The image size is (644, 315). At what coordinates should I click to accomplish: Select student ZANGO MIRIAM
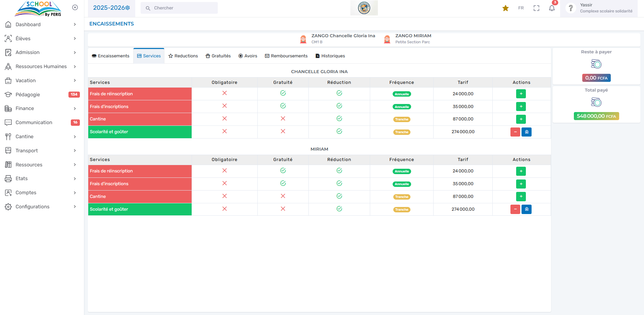pos(413,36)
